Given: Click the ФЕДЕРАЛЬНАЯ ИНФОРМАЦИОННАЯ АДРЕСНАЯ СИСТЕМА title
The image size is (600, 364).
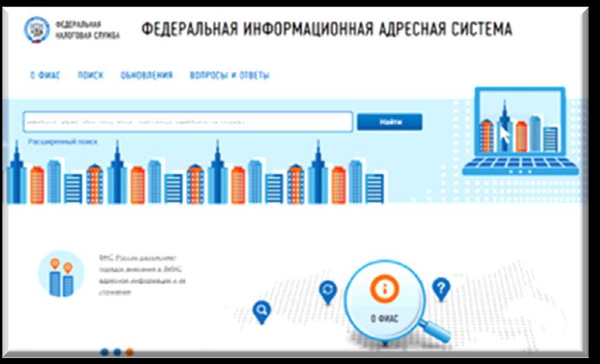Looking at the screenshot, I should (326, 30).
